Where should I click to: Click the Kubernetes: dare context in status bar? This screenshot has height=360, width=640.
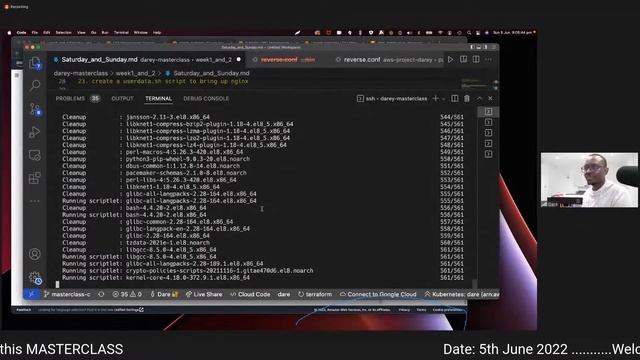tap(461, 294)
